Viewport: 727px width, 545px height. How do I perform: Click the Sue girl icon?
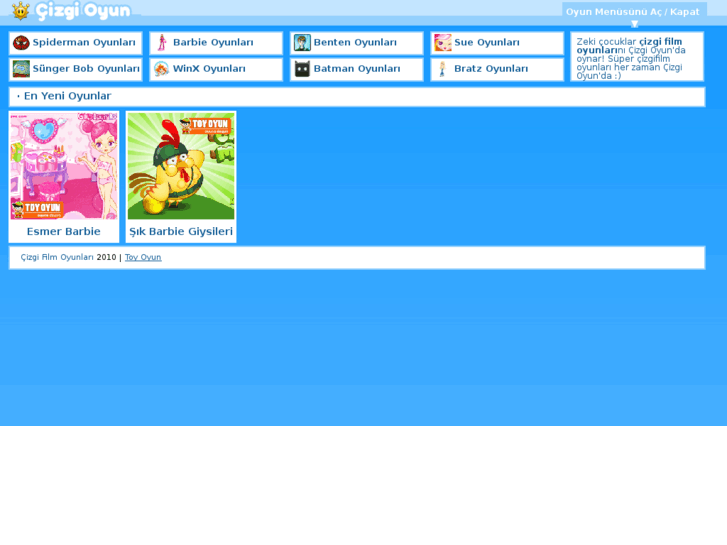[x=442, y=43]
